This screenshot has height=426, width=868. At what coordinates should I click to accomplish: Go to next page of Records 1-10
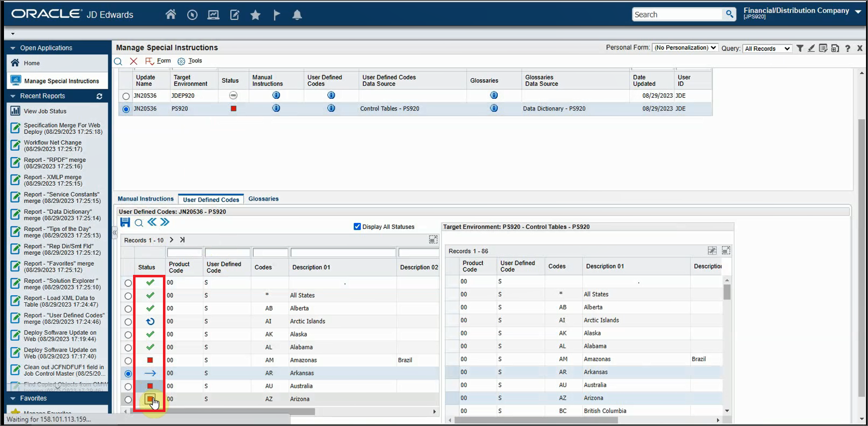171,240
